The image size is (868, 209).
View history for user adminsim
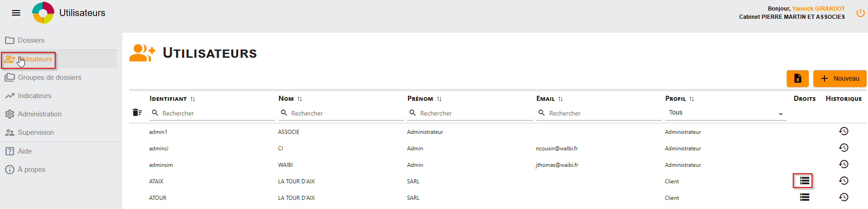844,164
